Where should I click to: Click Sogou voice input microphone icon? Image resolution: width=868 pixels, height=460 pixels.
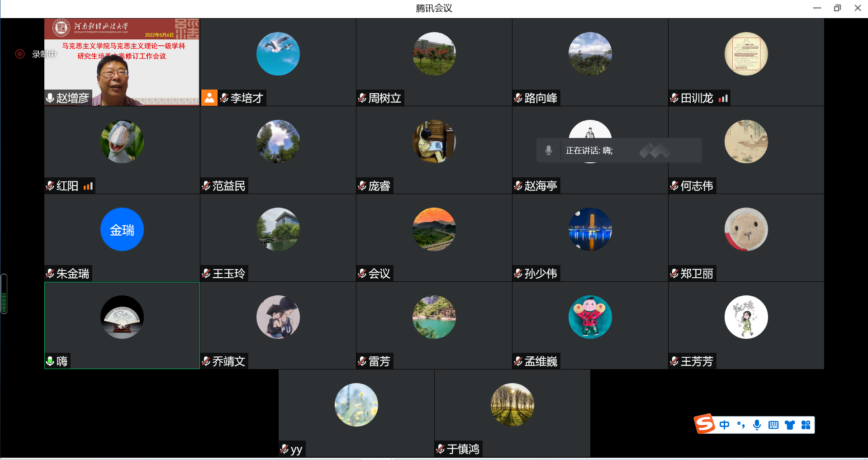tap(757, 425)
